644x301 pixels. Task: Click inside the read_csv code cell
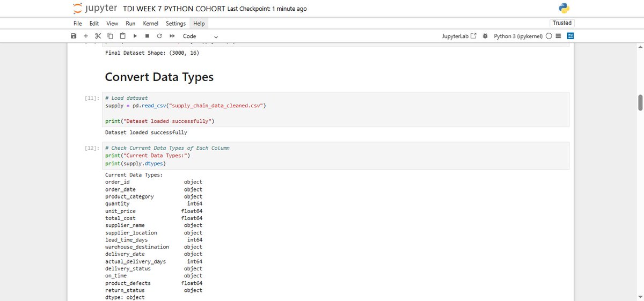click(x=335, y=109)
